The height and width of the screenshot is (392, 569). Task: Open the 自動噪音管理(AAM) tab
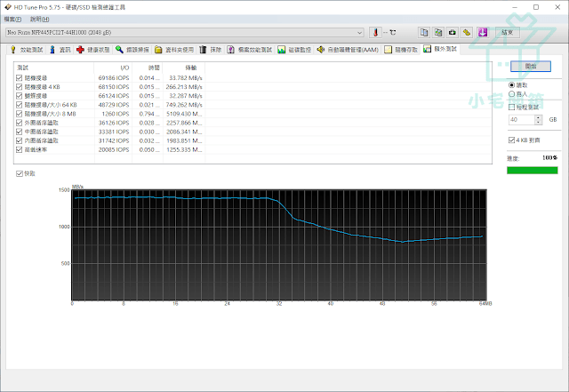click(x=348, y=50)
